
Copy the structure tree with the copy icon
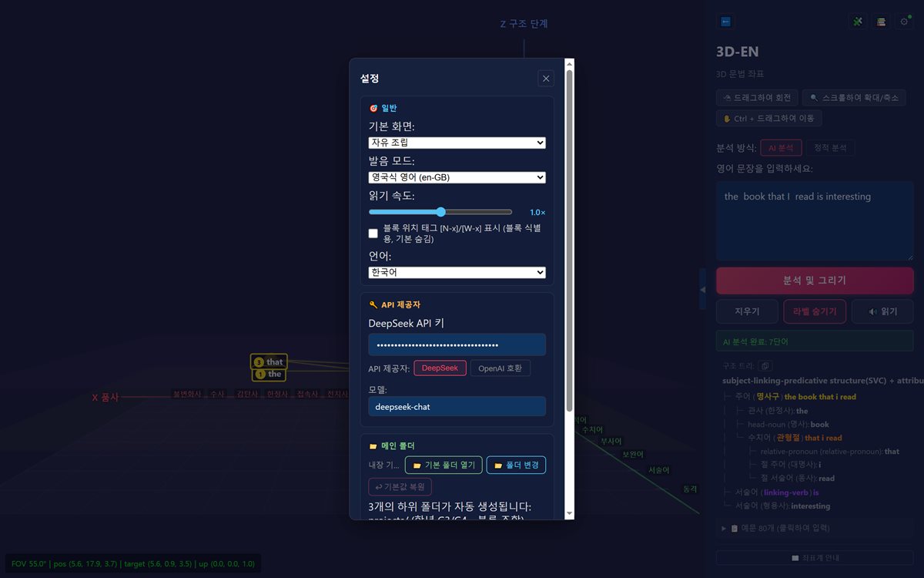click(x=765, y=366)
